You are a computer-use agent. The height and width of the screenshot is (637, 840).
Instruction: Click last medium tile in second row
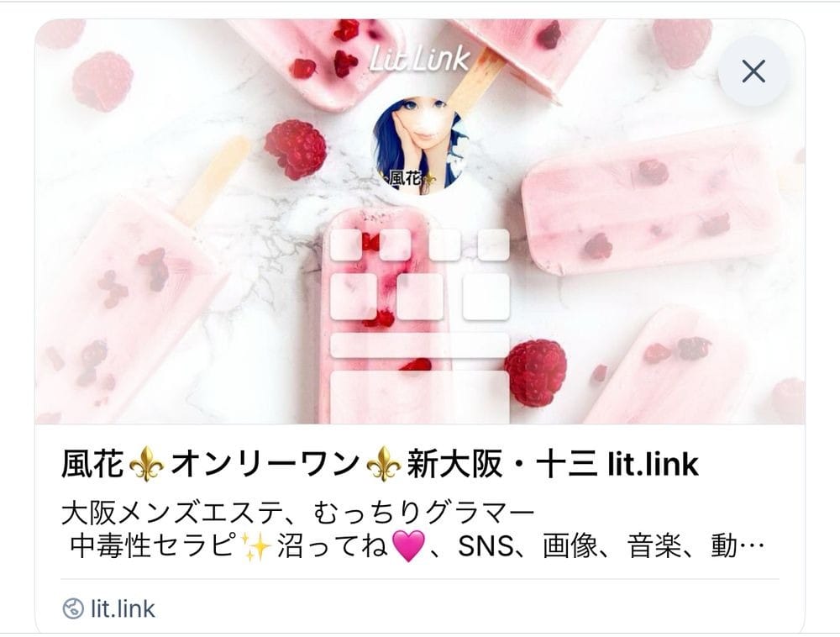(x=486, y=297)
